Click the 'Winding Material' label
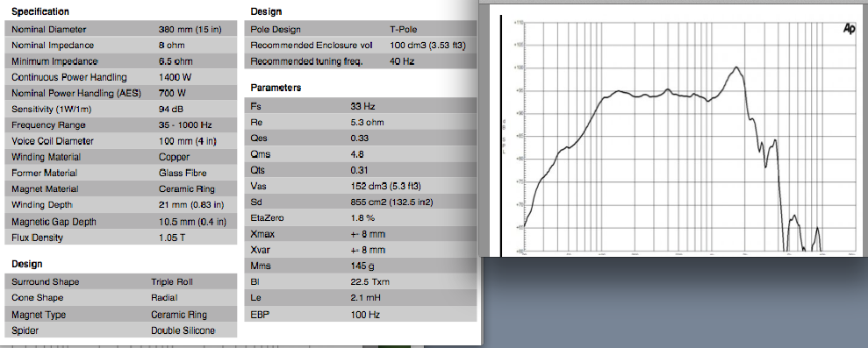Image resolution: width=868 pixels, height=348 pixels. [46, 157]
